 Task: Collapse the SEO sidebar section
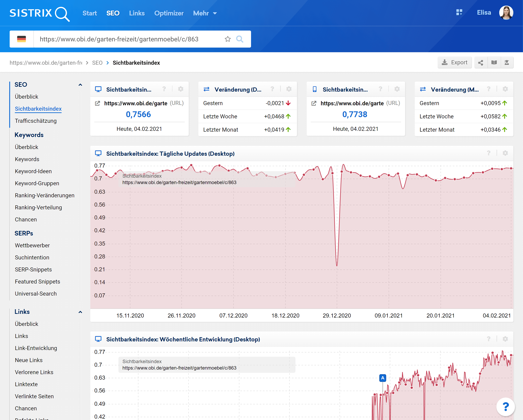pos(80,85)
